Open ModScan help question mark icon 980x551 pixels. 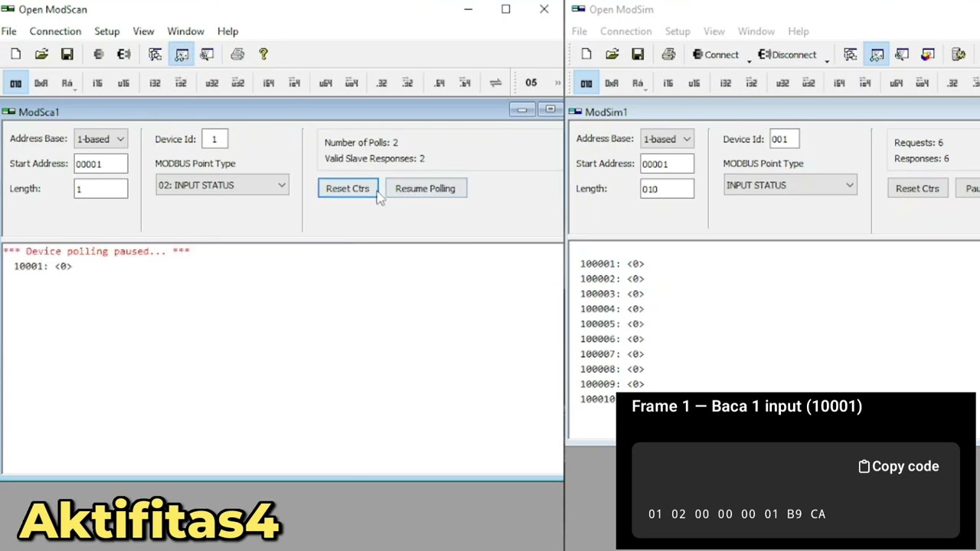click(x=263, y=54)
